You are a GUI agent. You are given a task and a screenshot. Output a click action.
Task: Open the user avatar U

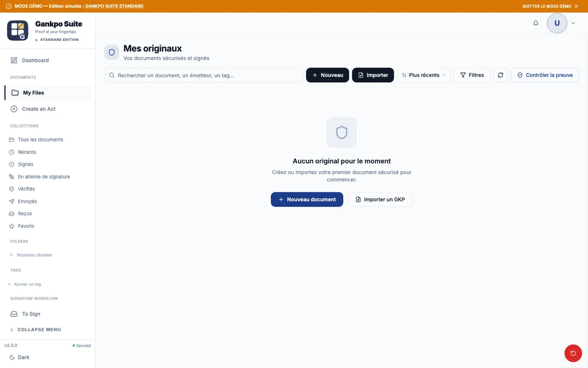pyautogui.click(x=557, y=23)
